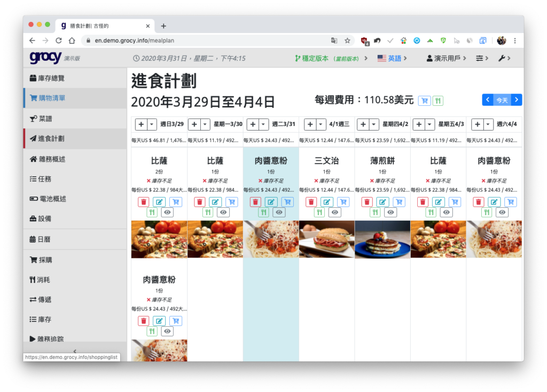Reload the grocy mealplan page
This screenshot has height=392, width=547.
point(59,41)
